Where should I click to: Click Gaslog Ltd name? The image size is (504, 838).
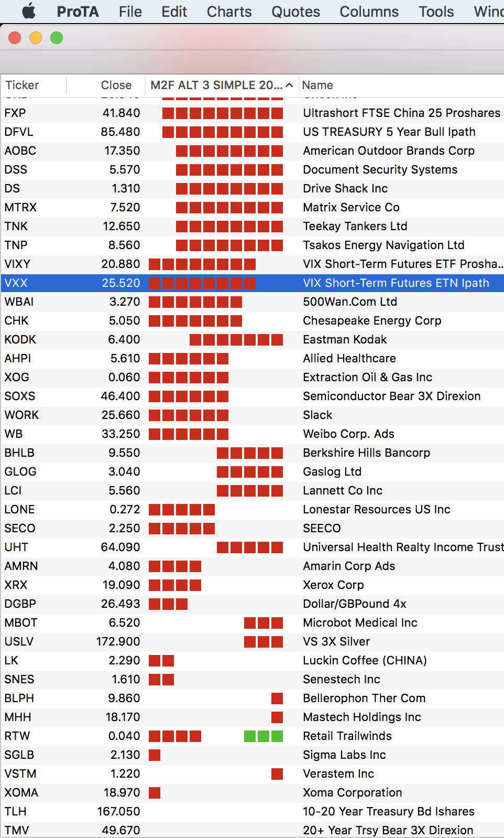[x=332, y=471]
